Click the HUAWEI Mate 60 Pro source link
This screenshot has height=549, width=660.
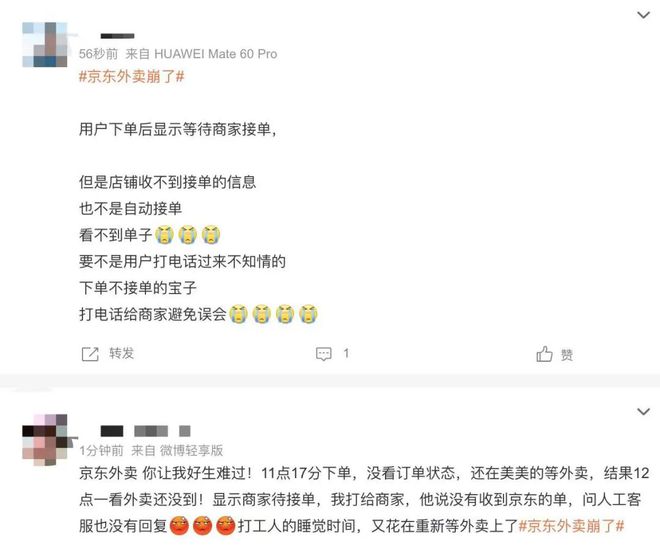216,54
